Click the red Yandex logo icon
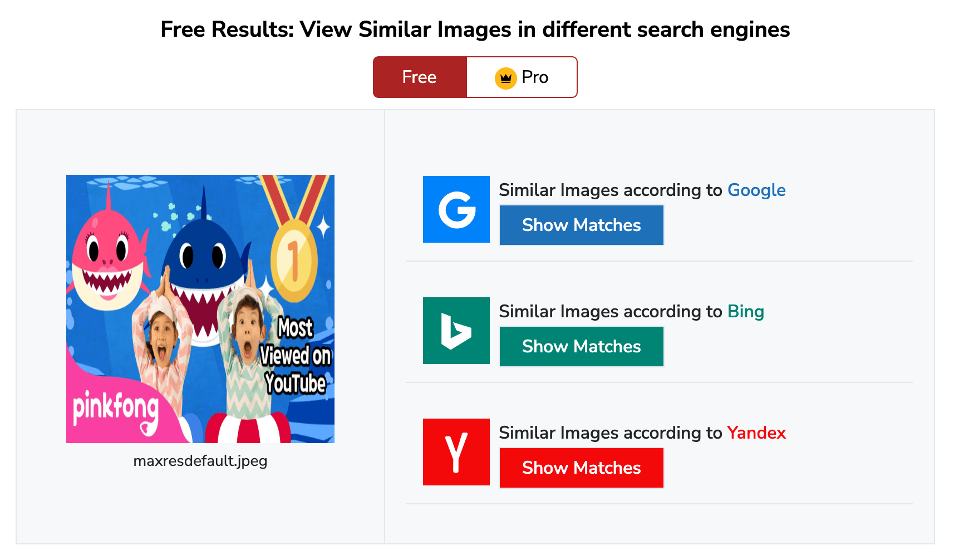Viewport: 954px width, 560px height. [x=456, y=452]
